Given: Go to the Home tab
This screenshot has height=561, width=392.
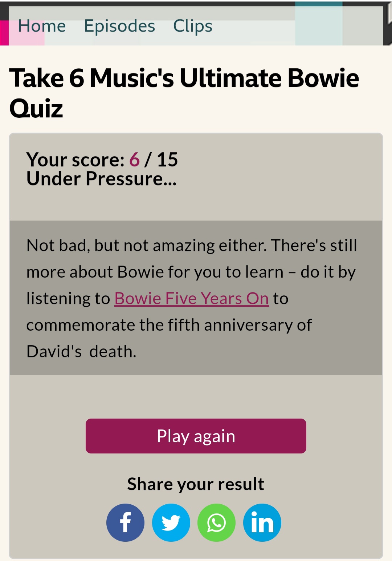Looking at the screenshot, I should click(42, 26).
